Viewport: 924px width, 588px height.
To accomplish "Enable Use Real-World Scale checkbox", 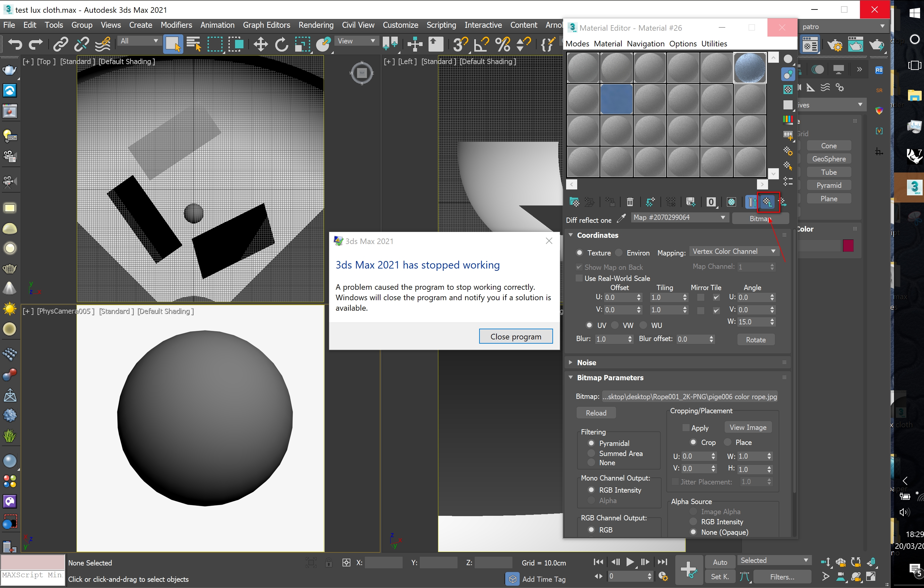I will (580, 278).
